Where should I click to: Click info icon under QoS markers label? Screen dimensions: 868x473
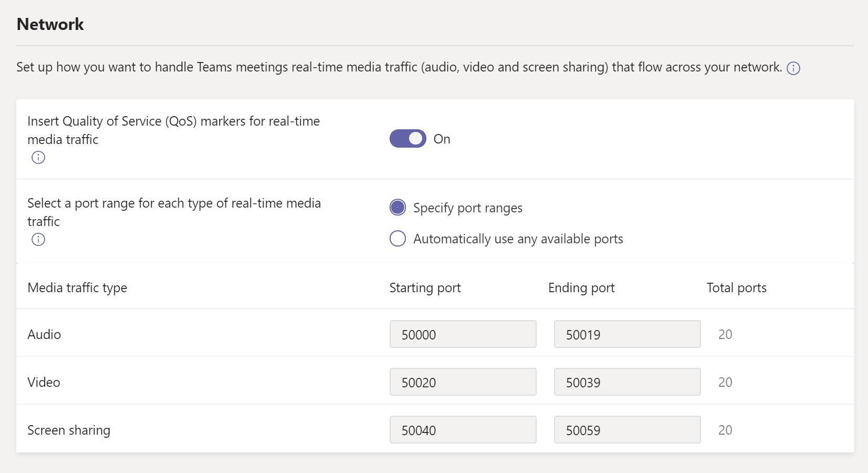(x=38, y=158)
